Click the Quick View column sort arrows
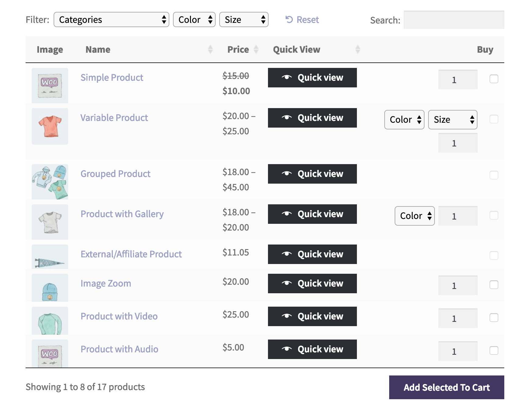This screenshot has height=405, width=532. pyautogui.click(x=358, y=49)
